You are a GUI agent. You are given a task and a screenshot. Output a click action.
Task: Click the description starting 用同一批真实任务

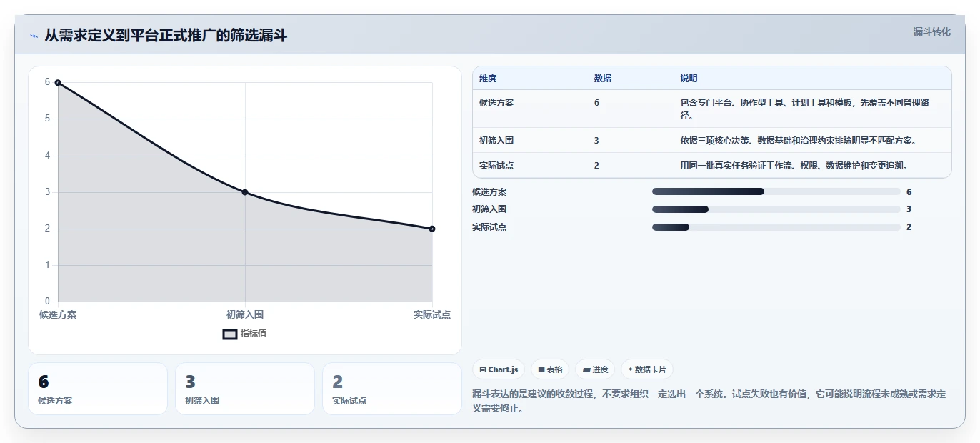[x=794, y=166]
